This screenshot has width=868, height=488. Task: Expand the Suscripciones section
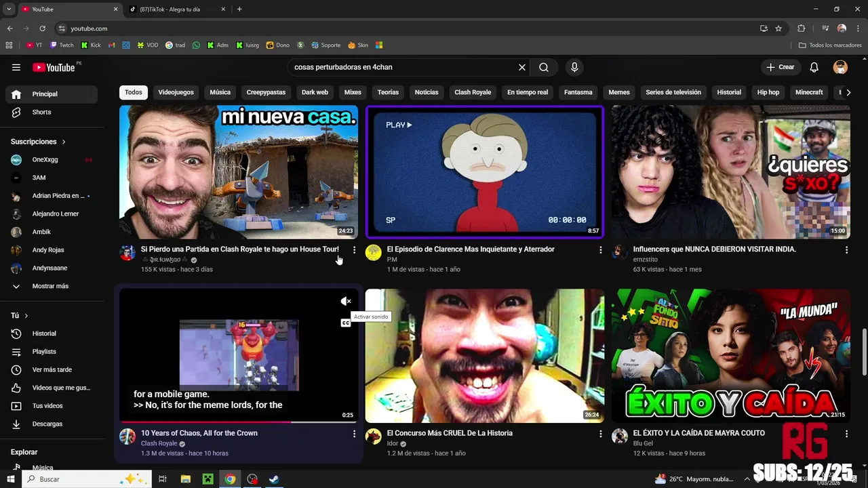pos(38,142)
